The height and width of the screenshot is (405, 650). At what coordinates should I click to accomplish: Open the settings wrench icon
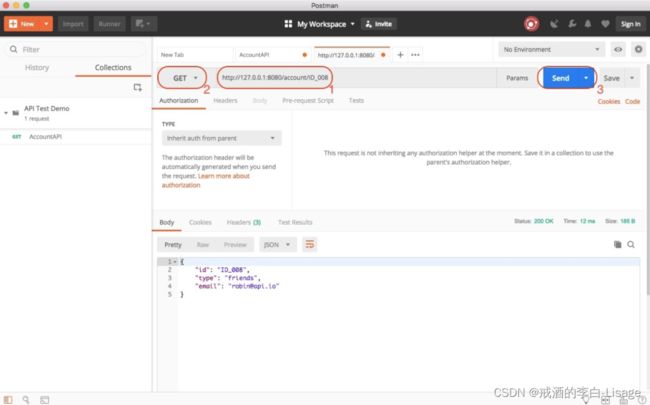click(x=572, y=24)
